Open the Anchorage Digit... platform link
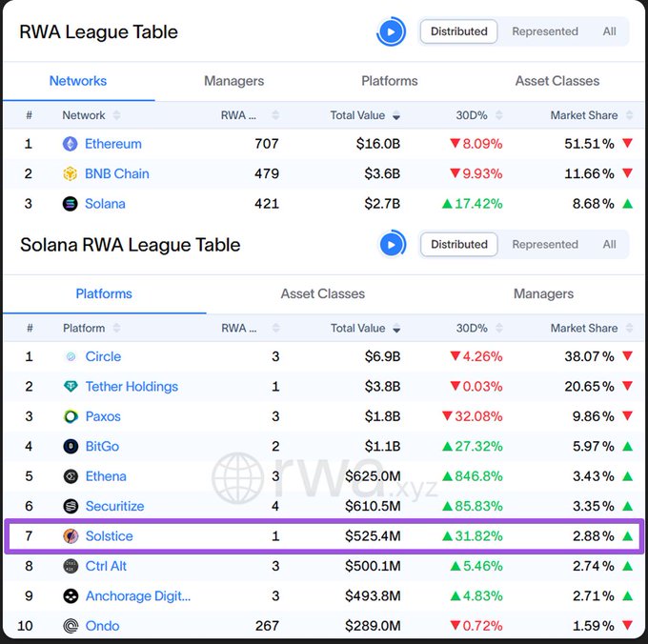648x644 pixels. tap(138, 596)
